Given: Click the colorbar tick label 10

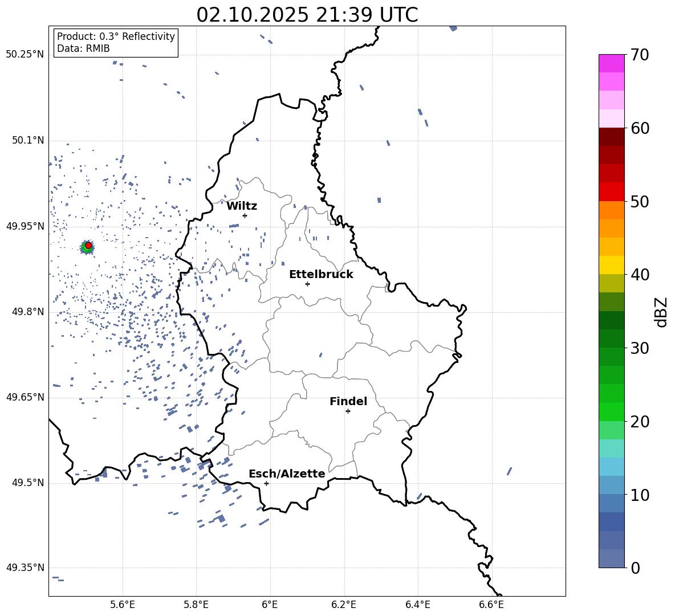Looking at the screenshot, I should coord(640,495).
